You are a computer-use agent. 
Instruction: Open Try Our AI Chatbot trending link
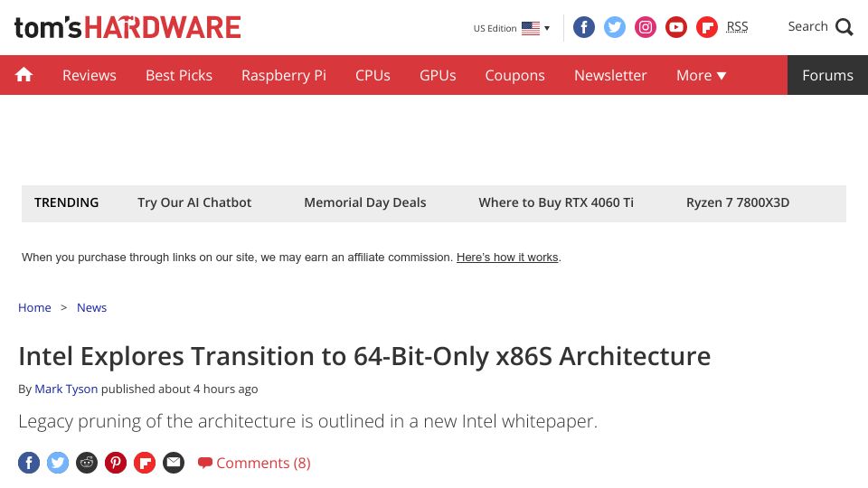[x=194, y=202]
